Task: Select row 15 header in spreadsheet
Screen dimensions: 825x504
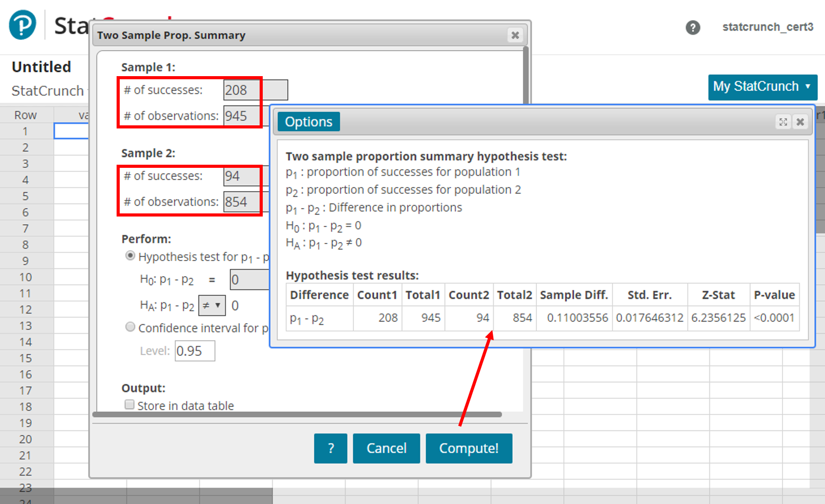Action: coord(25,358)
